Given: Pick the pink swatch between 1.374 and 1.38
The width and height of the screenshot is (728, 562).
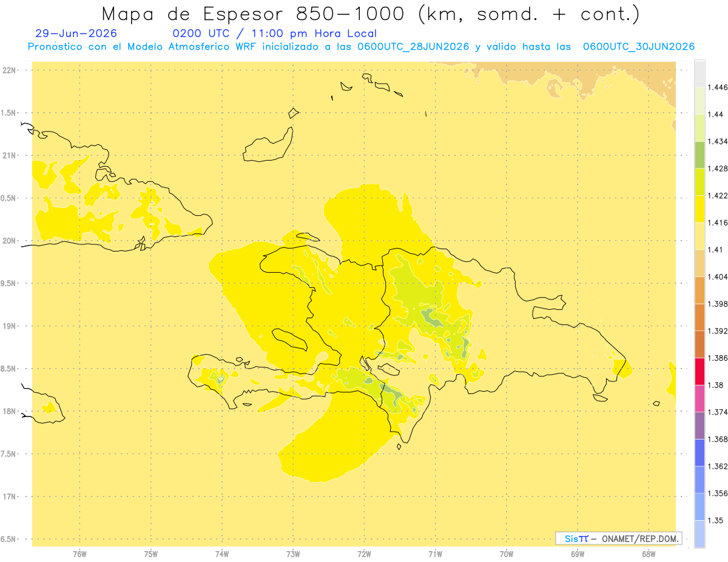Looking at the screenshot, I should pyautogui.click(x=699, y=398).
